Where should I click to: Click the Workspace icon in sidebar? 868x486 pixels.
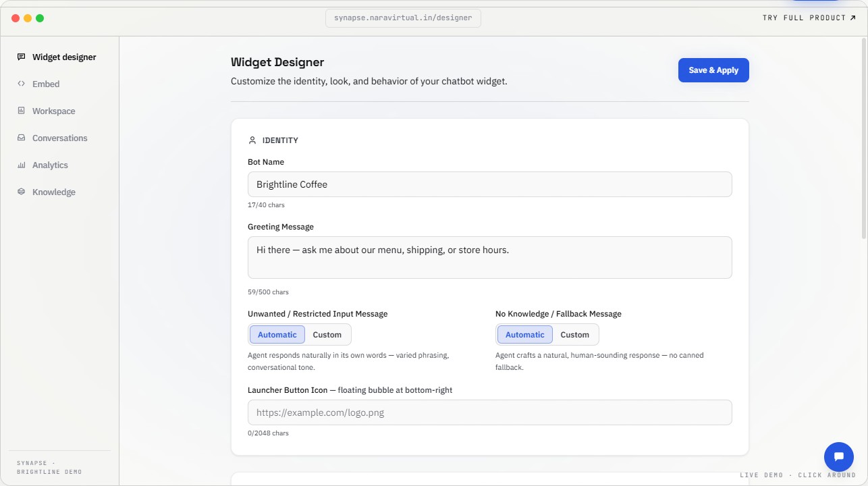[21, 111]
